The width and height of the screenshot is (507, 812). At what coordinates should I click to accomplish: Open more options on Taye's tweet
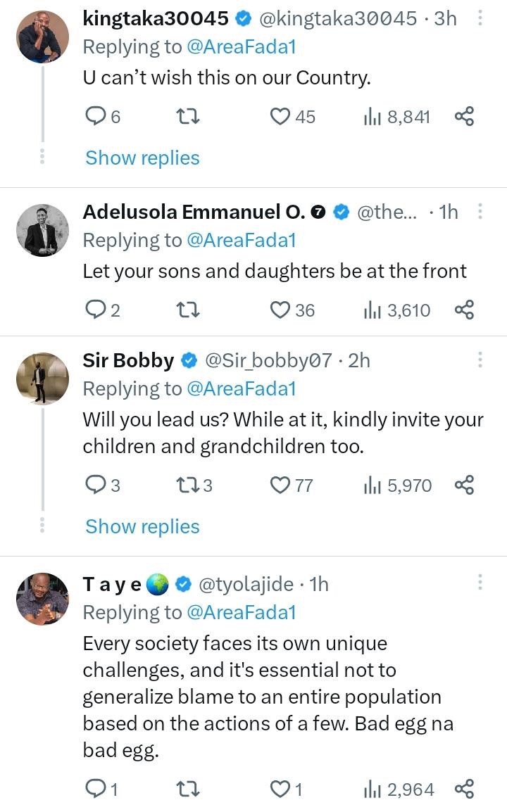[480, 583]
